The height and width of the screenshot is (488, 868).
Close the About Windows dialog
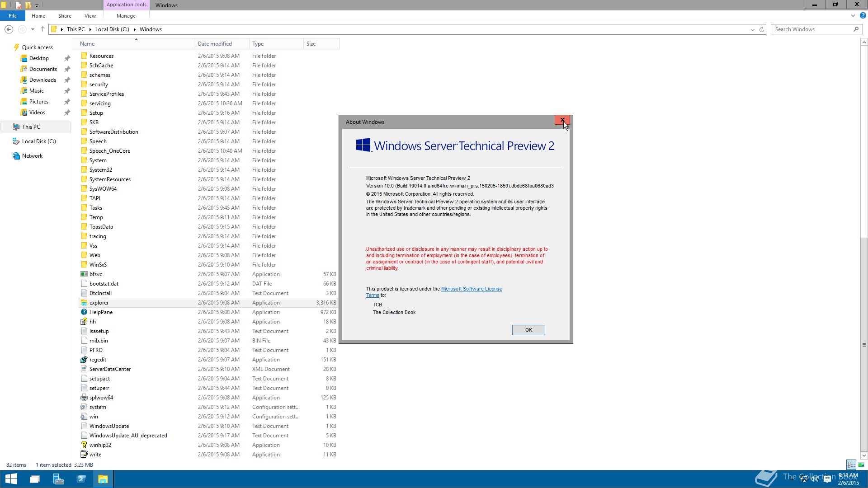click(x=562, y=120)
